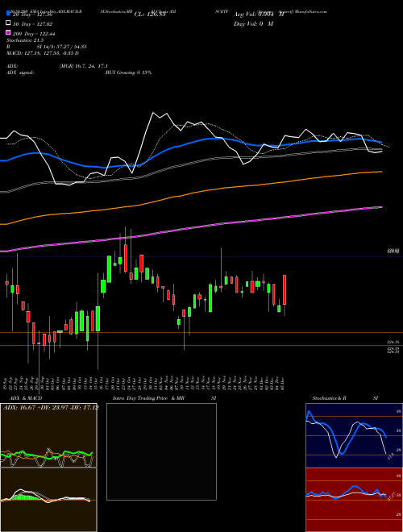The width and height of the screenshot is (403, 532).
Task: Click the blue 20 Day legend swatch
Action: (x=8, y=14)
